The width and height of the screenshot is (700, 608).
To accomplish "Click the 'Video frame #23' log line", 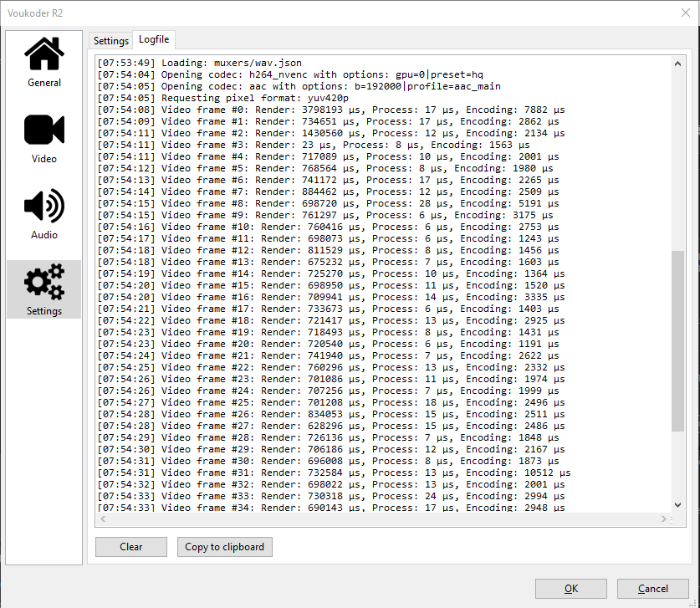I will tap(331, 379).
